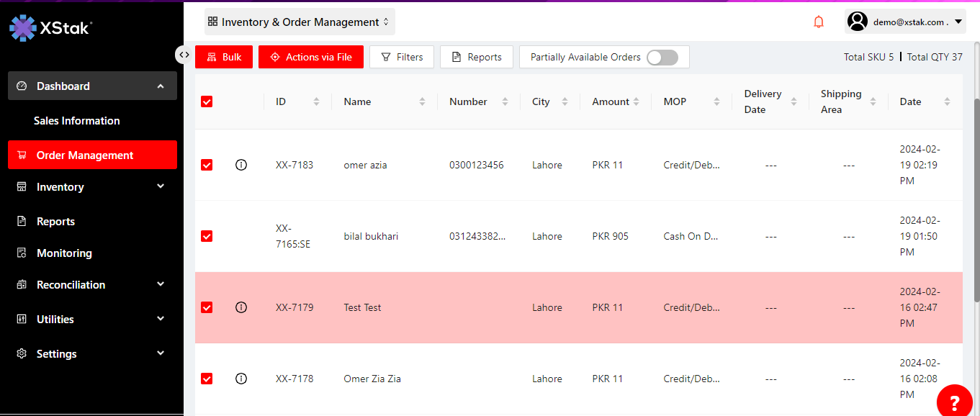Toggle the Partially Available Orders switch
This screenshot has width=980, height=416.
click(662, 58)
